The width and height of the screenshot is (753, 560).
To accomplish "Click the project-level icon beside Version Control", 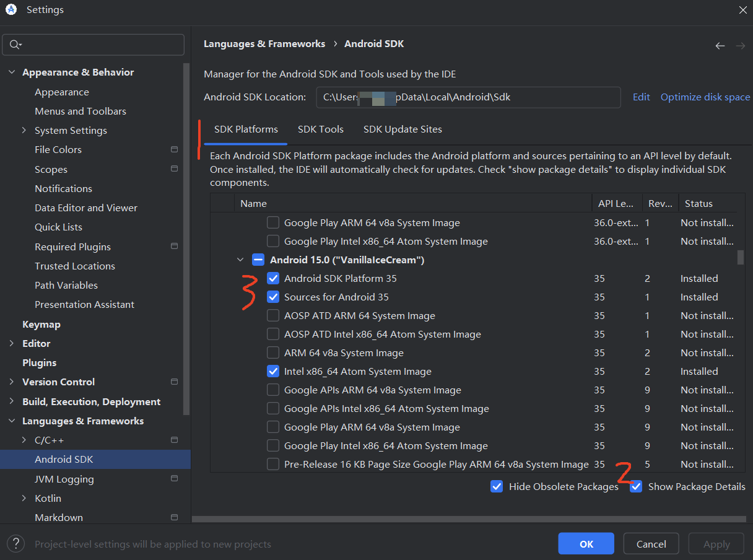I will [x=174, y=382].
